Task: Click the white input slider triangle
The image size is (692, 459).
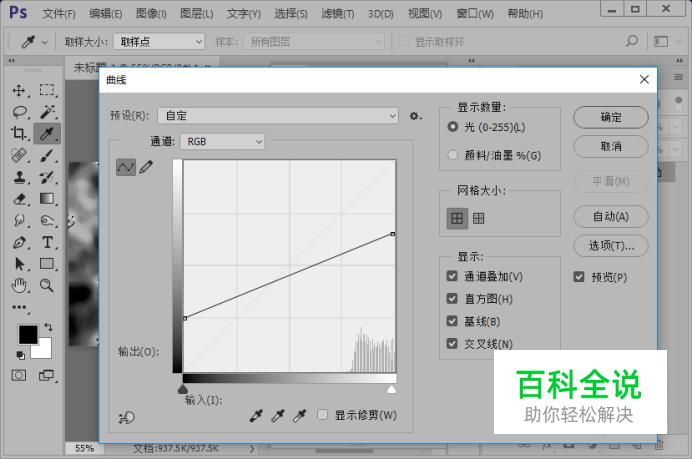Action: pos(391,389)
